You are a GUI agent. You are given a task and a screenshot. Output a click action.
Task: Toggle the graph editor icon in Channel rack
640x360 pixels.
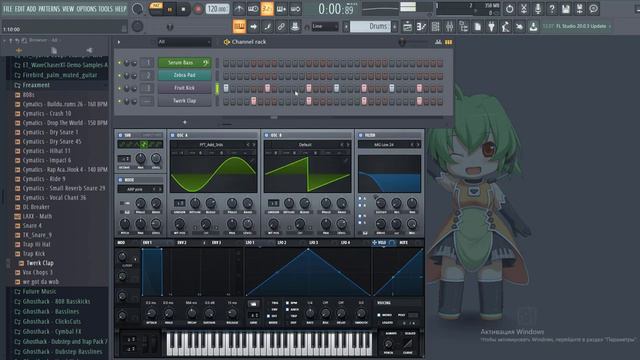point(438,42)
